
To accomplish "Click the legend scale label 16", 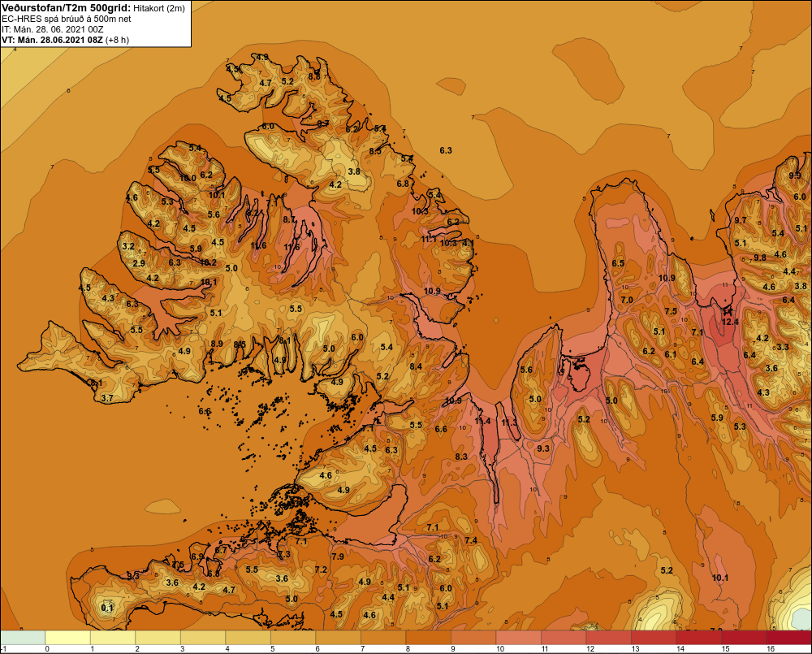I will point(771,649).
